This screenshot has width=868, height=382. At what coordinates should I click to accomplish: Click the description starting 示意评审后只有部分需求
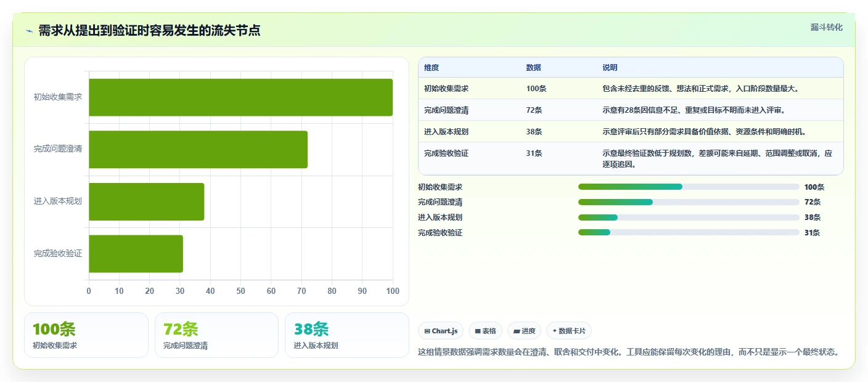click(705, 132)
